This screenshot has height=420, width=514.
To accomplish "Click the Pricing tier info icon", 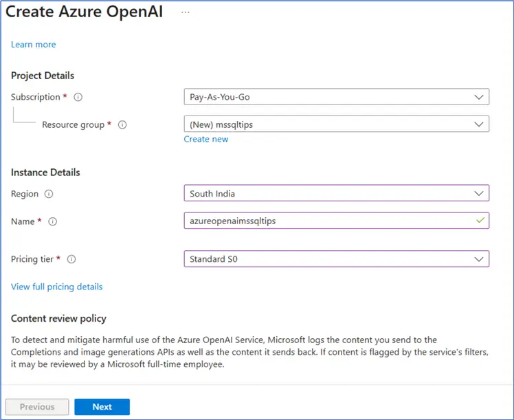I will [71, 259].
